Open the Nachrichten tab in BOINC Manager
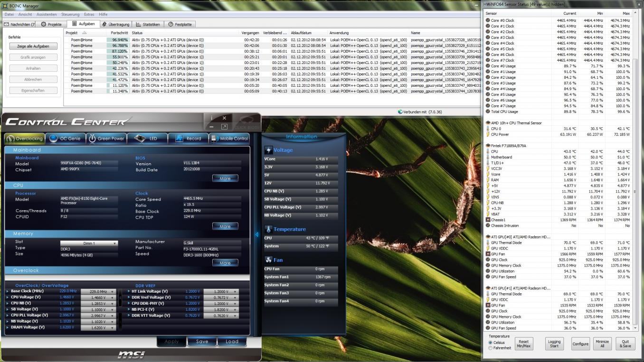Image resolution: width=644 pixels, height=362 pixels. coord(20,24)
